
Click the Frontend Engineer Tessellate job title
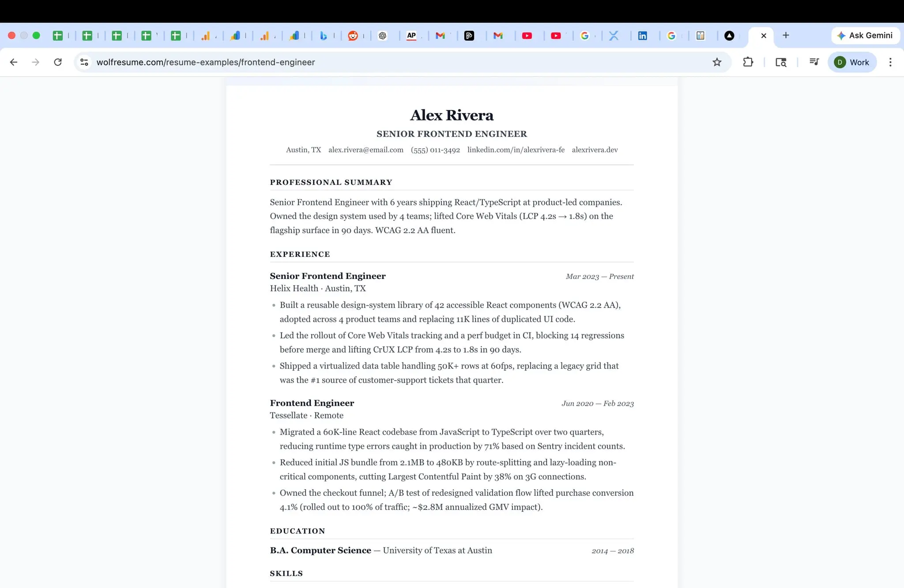pos(312,403)
